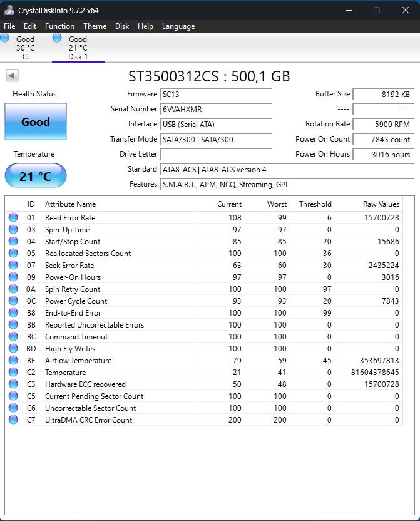Viewport: 420px width, 521px height.
Task: Click the blue status orb for drive C:
Action: [x=4, y=38]
